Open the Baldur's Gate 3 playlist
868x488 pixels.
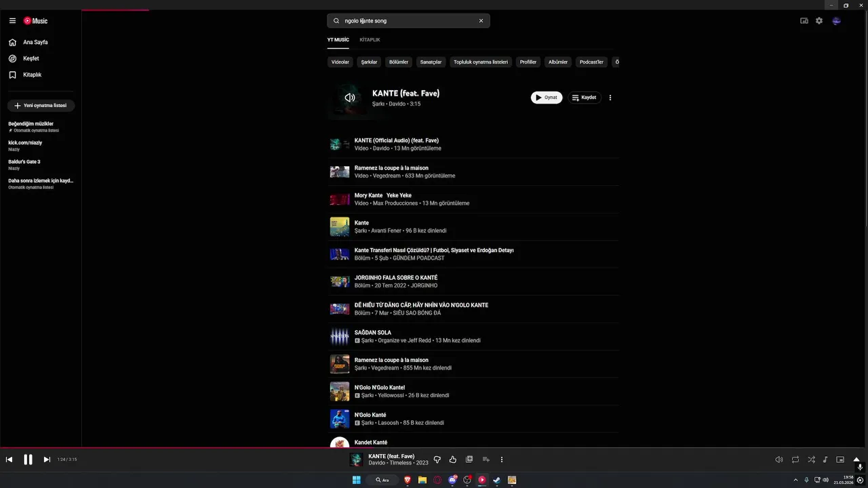[41, 165]
